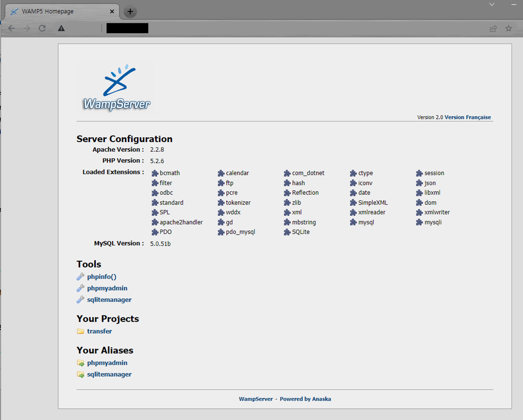Viewport: 523px width, 420px height.
Task: Click the browser reload icon
Action: click(x=42, y=28)
